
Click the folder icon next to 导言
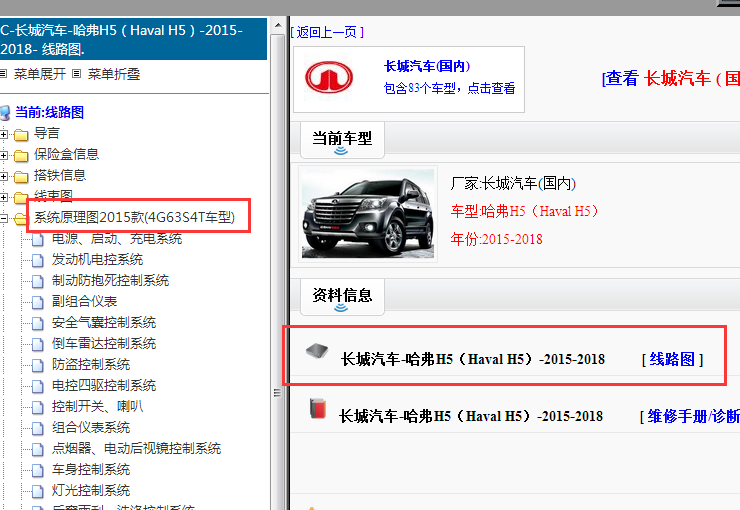[x=21, y=135]
